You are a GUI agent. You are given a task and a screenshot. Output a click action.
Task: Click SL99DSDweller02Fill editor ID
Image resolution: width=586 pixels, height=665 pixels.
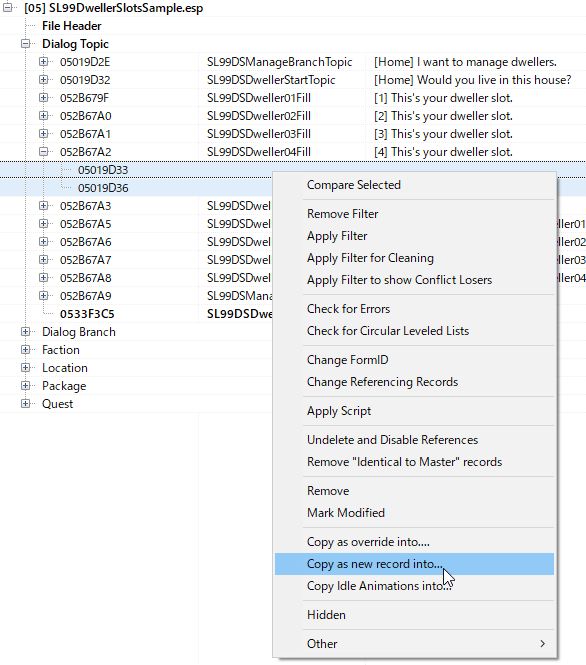coord(259,116)
